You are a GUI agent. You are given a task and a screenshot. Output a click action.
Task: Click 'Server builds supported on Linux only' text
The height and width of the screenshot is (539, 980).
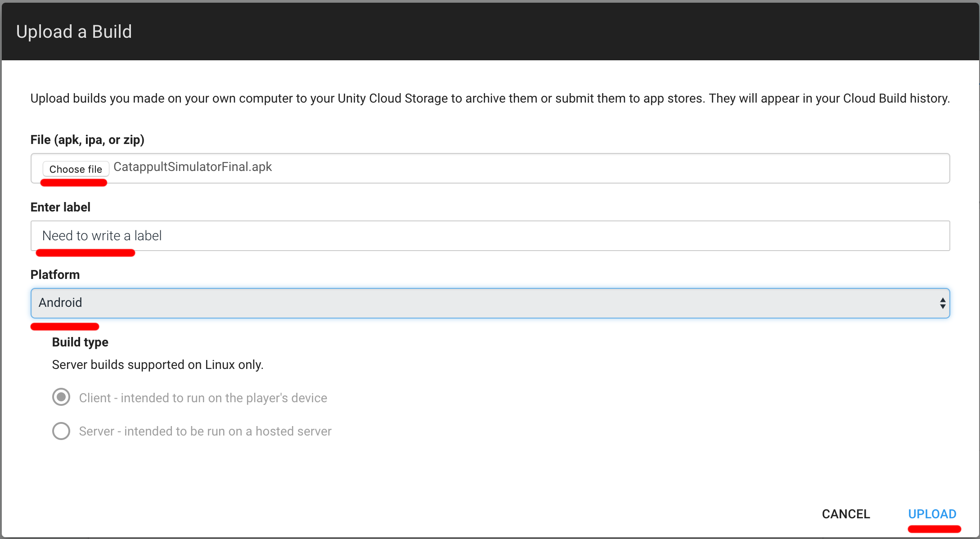click(157, 364)
